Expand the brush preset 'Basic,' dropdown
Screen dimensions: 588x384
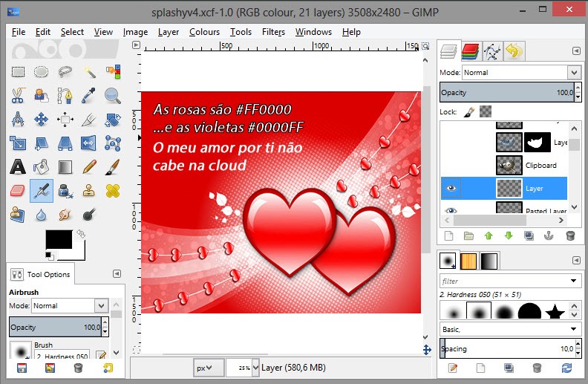tap(509, 329)
